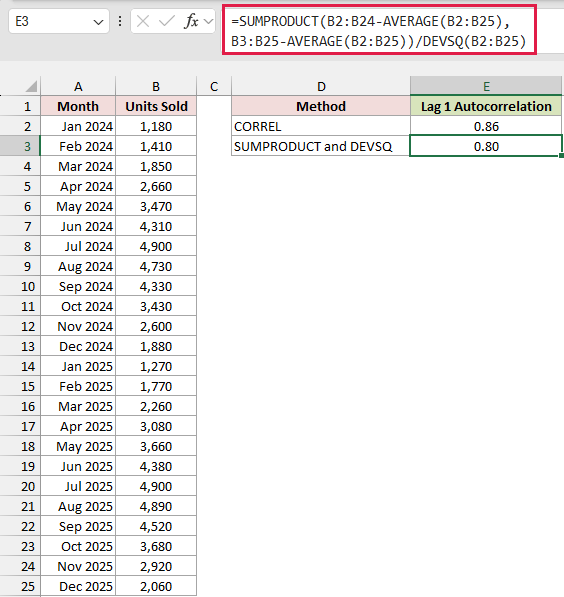564x597 pixels.
Task: Click the Cancel (X) formula icon
Action: (143, 22)
